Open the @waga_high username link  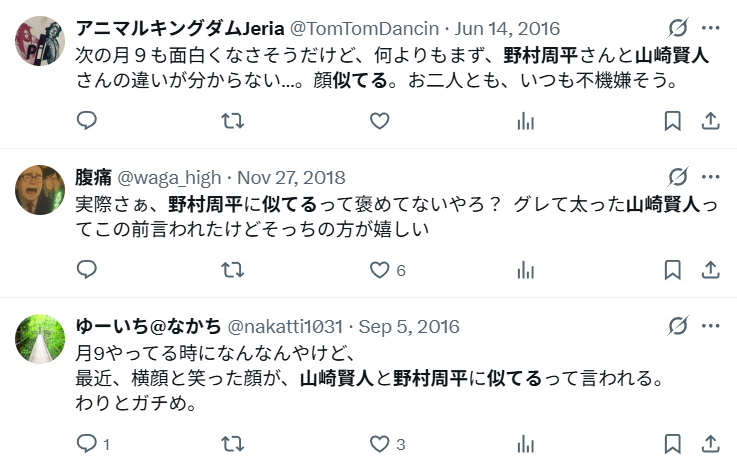coord(169,178)
